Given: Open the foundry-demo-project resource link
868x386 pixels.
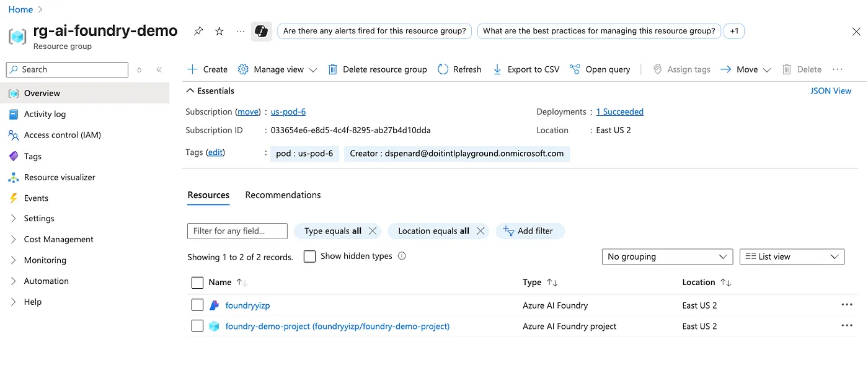Looking at the screenshot, I should (337, 326).
